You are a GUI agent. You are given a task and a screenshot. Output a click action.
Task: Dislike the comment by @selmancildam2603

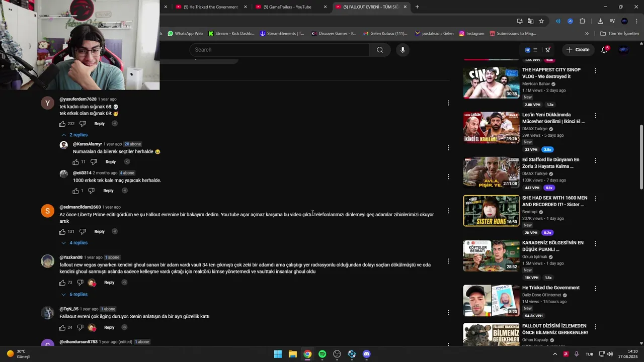(83, 232)
